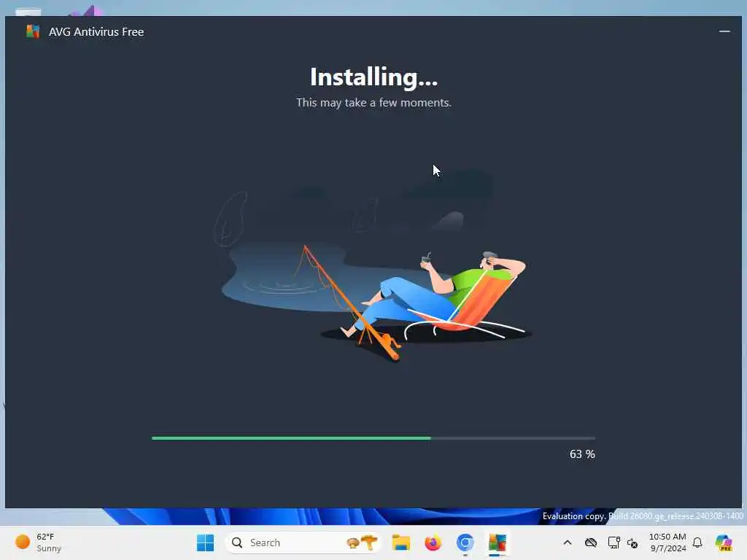Screen dimensions: 747x560
Task: Open the clock showing 10:50 AM
Action: [x=667, y=542]
